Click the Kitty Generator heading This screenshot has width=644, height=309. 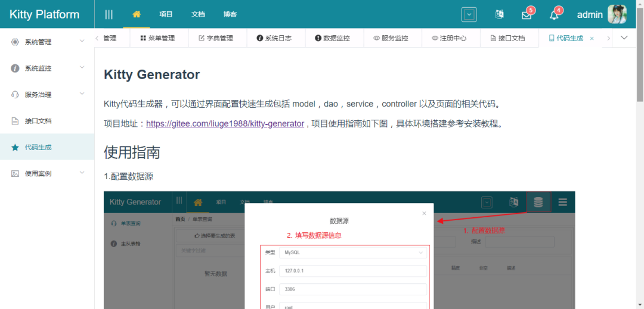152,74
